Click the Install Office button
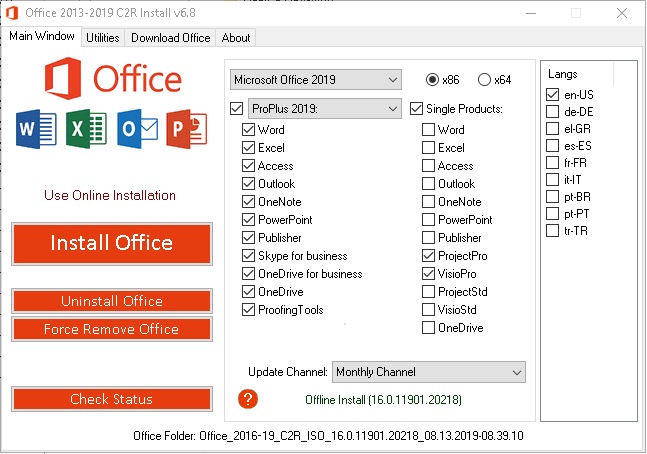Screen dimensions: 647x454 pyautogui.click(x=112, y=243)
